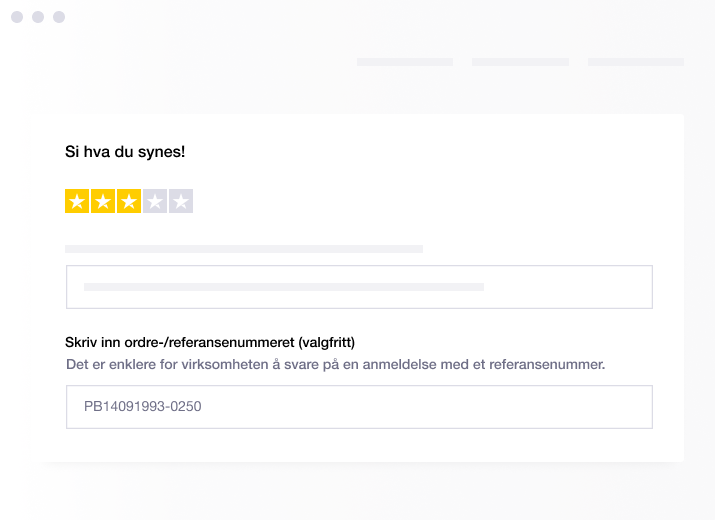
Task: Click the gray placeholder line inside the review box
Action: click(284, 287)
